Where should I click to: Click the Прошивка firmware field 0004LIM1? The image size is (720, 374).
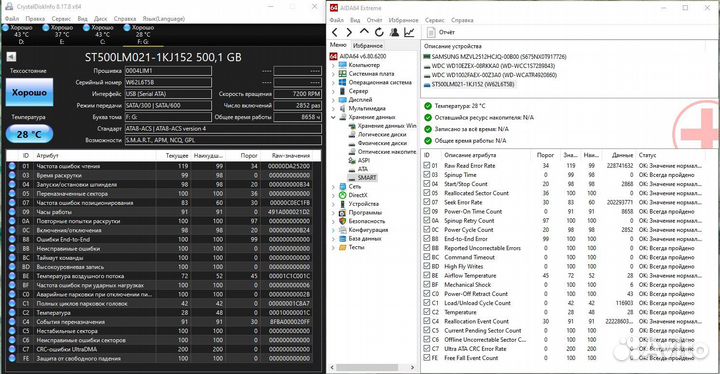pyautogui.click(x=168, y=71)
